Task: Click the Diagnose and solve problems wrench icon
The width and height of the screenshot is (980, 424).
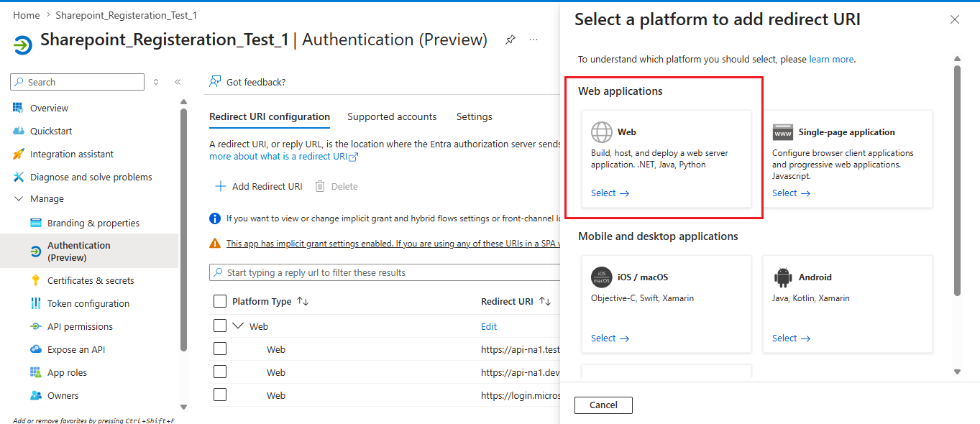Action: tap(18, 177)
